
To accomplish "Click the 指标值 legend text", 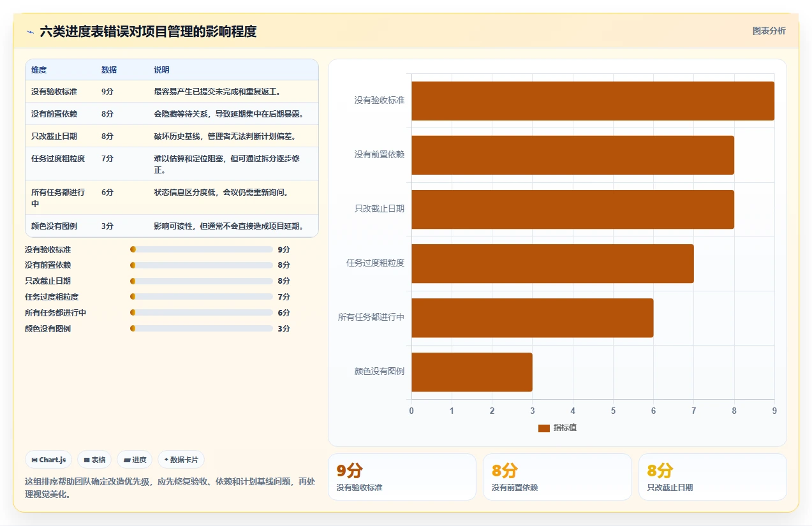I will [x=565, y=428].
